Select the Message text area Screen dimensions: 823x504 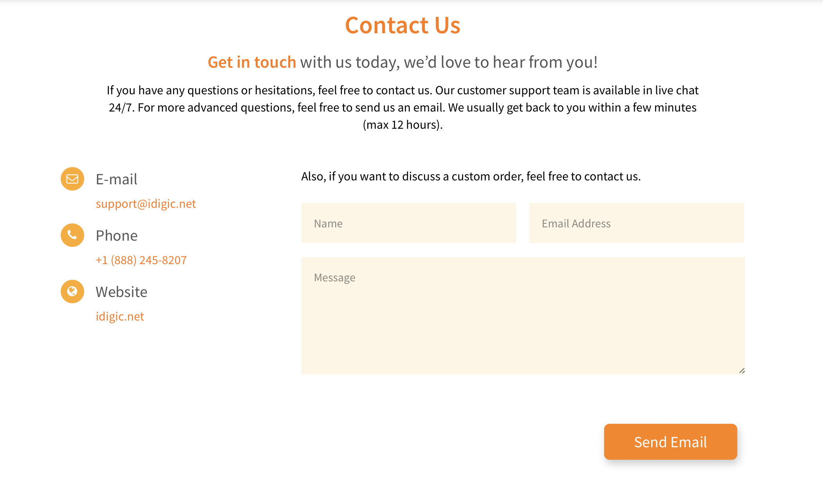tap(523, 316)
